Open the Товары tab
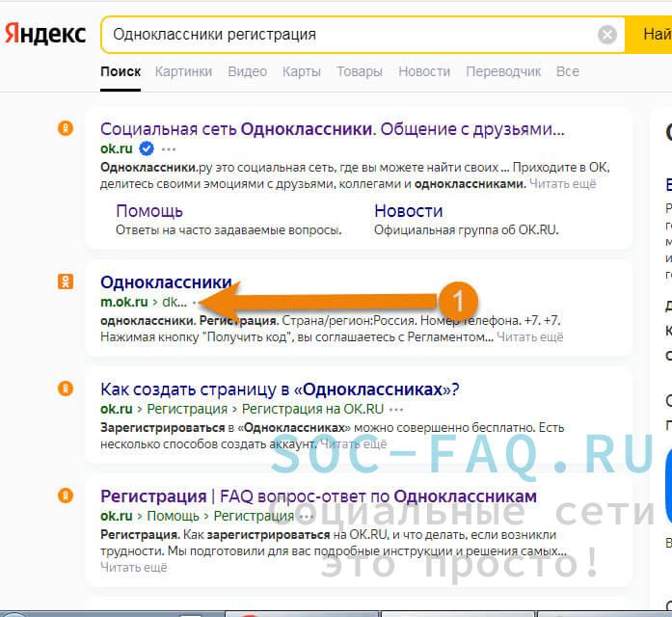The image size is (672, 617). pyautogui.click(x=360, y=71)
